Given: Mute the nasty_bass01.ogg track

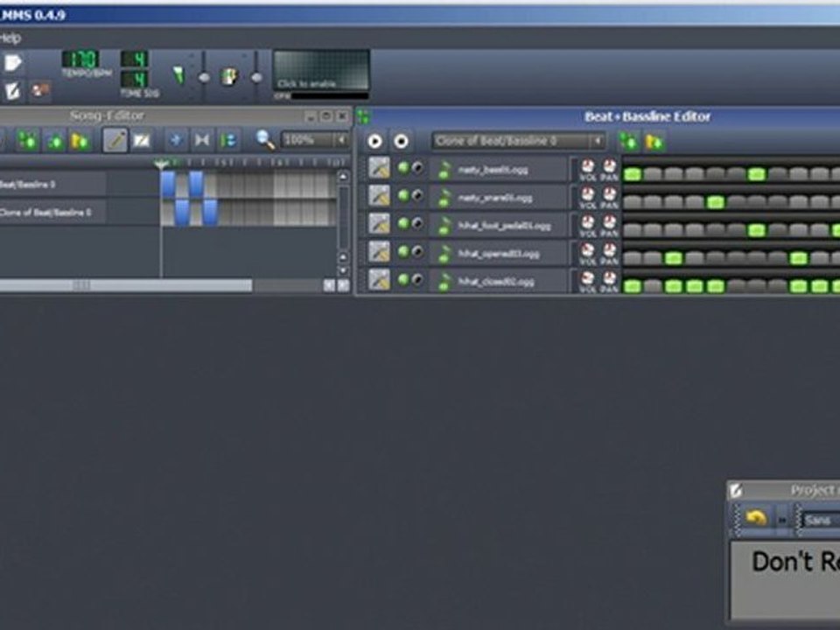Looking at the screenshot, I should [x=403, y=168].
